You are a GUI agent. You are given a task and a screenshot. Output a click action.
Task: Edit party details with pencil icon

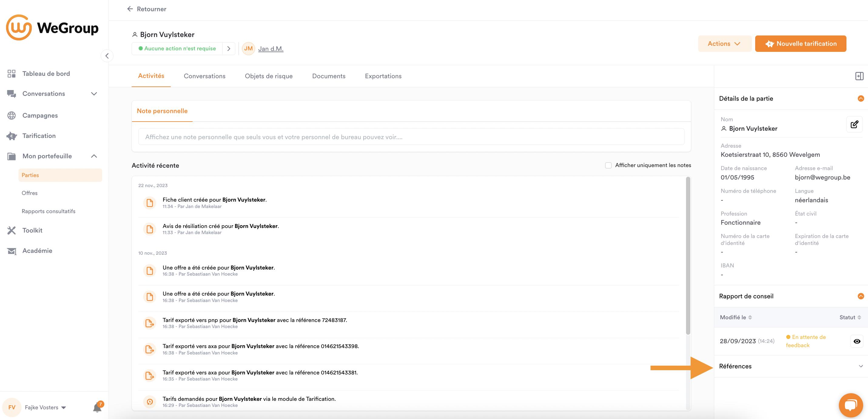(854, 124)
